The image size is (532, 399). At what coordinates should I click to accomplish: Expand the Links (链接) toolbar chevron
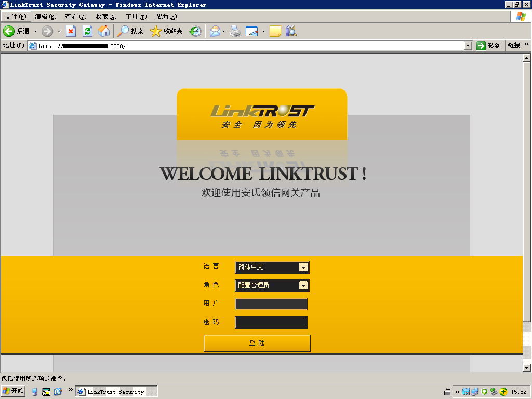(527, 44)
